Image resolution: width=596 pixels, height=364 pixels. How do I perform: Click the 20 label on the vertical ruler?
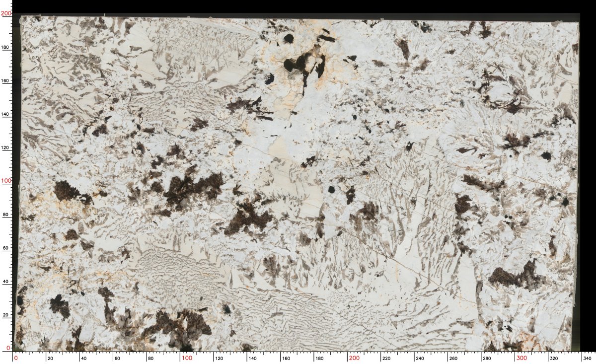[x=5, y=315]
